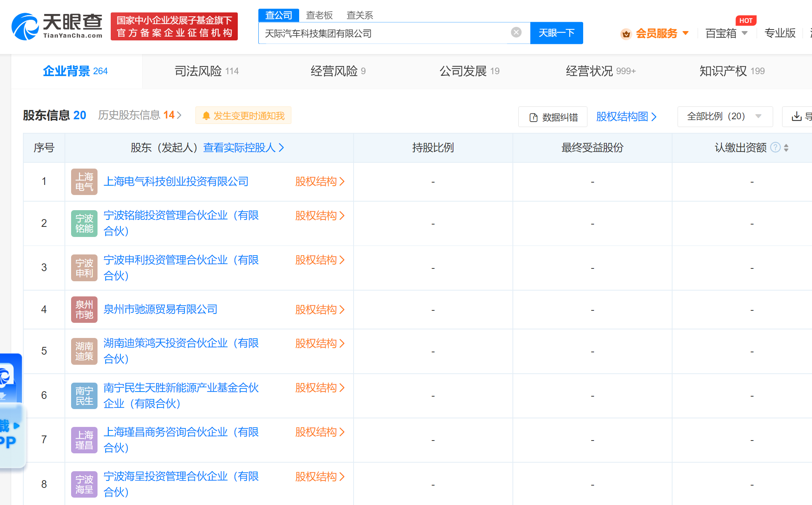Viewport: 812px width, 505px height.
Task: Click the red 国家中小企业发展子基金旗下 banner
Action: [174, 26]
